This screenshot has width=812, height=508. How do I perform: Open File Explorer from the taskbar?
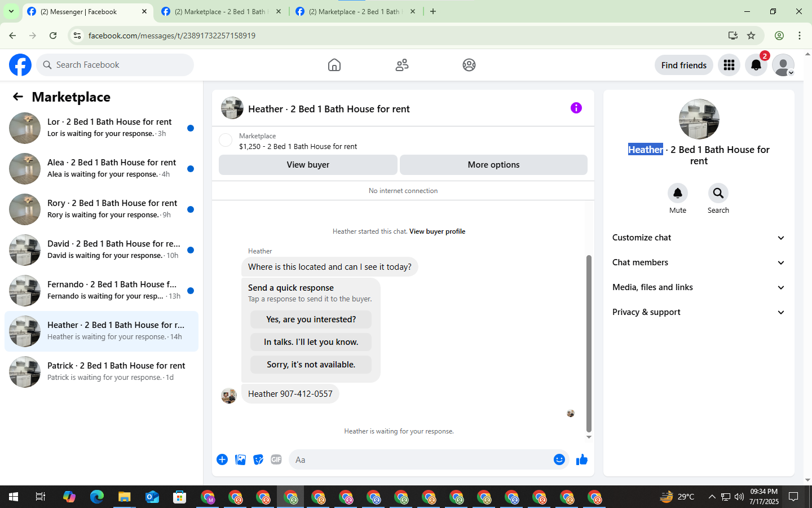[x=125, y=497]
